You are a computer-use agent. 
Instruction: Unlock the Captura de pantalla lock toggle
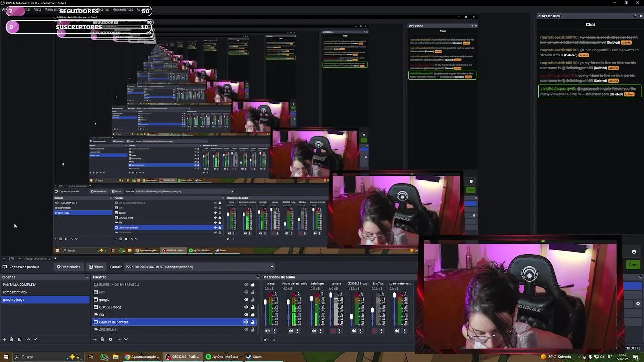click(253, 322)
